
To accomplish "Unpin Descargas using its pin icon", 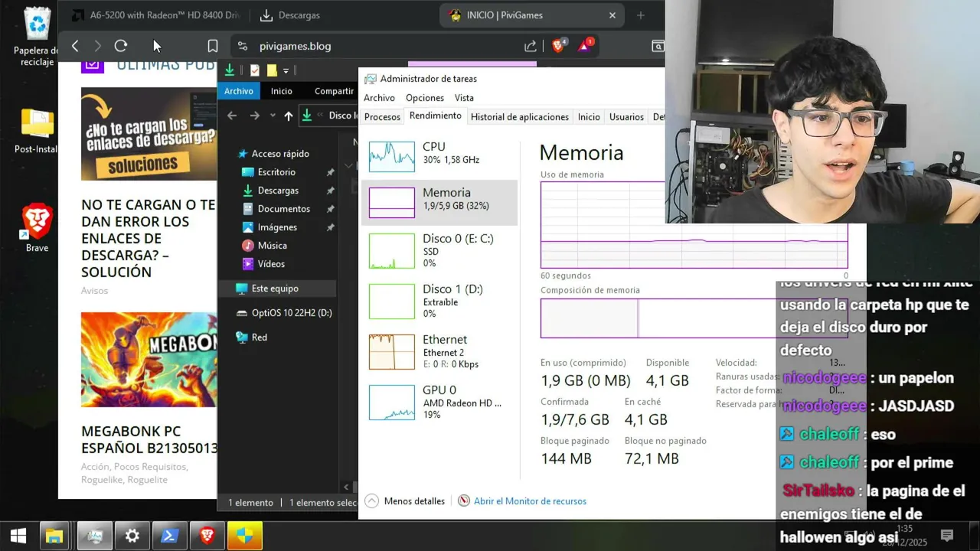I will (x=331, y=191).
